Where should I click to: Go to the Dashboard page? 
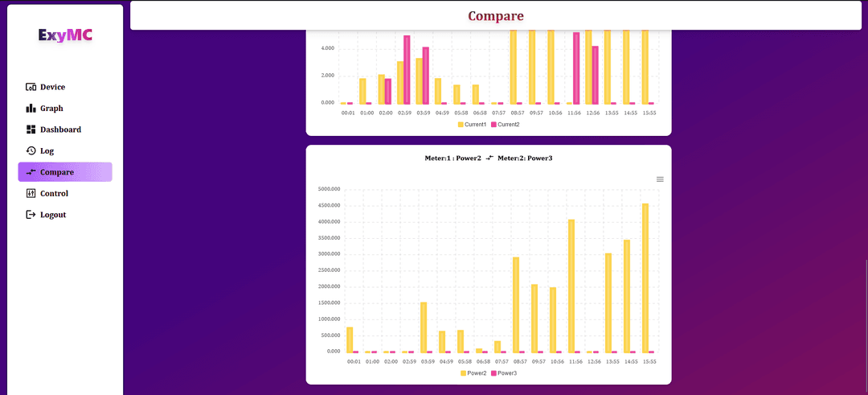pos(60,130)
